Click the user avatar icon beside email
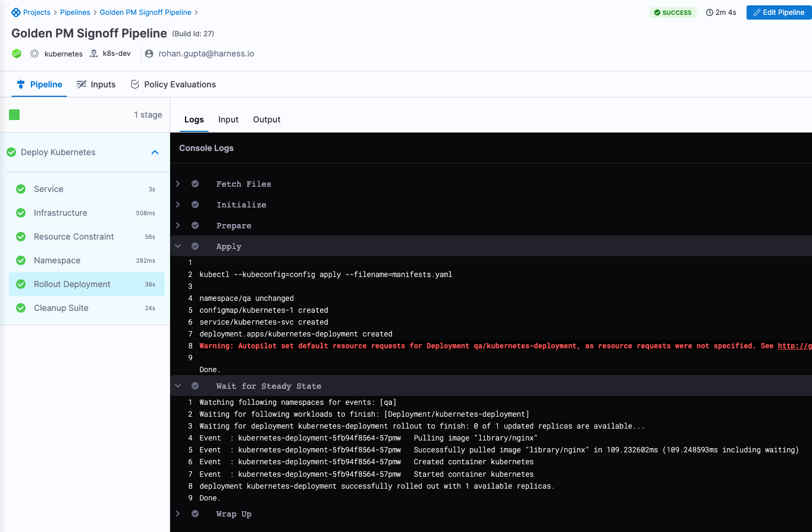 click(x=150, y=53)
